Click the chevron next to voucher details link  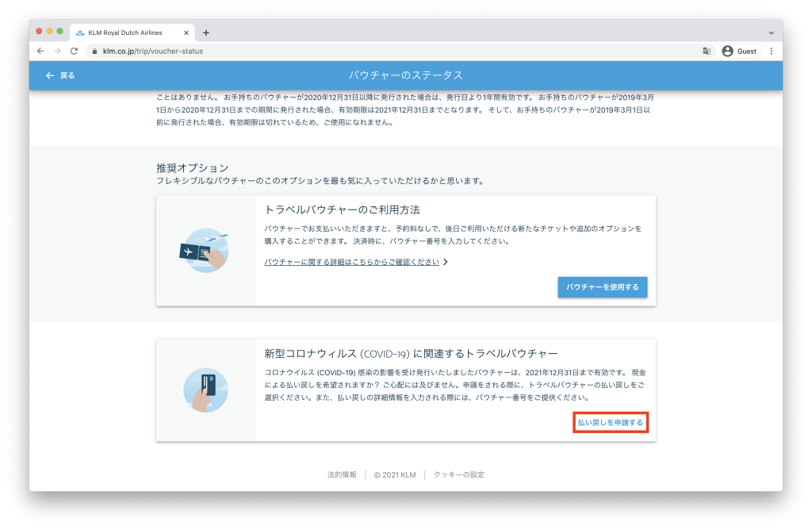(446, 262)
